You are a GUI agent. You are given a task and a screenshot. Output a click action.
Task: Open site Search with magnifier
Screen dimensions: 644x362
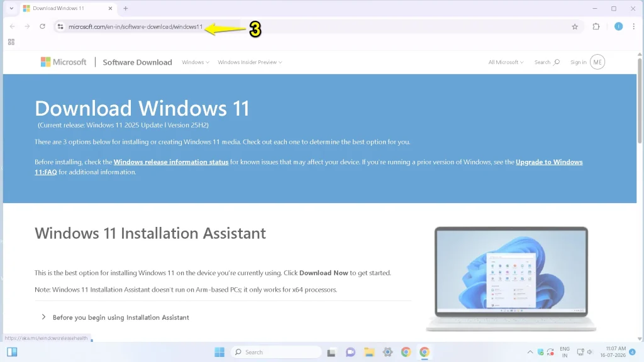[x=547, y=62]
